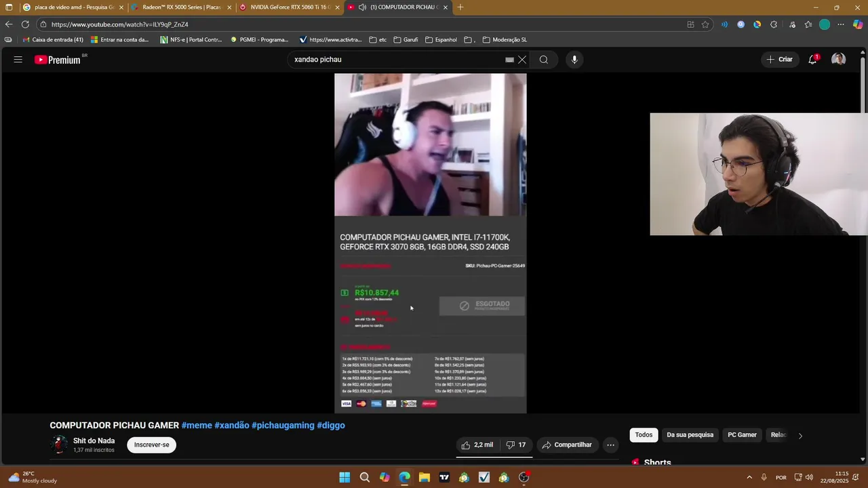Close the COMPUTADOR PICHAU tab
This screenshot has height=488, width=868.
(x=446, y=7)
